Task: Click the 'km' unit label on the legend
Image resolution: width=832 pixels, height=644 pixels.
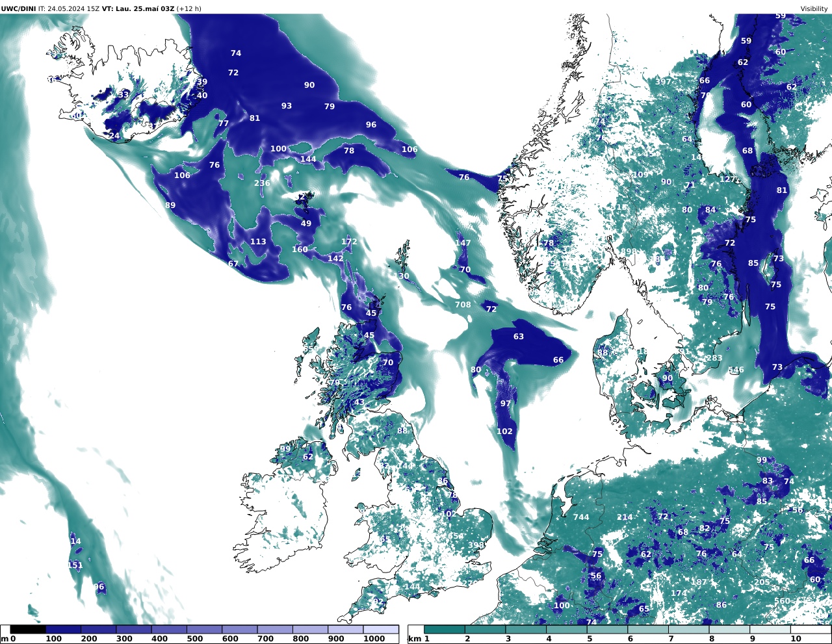Action: pos(415,639)
